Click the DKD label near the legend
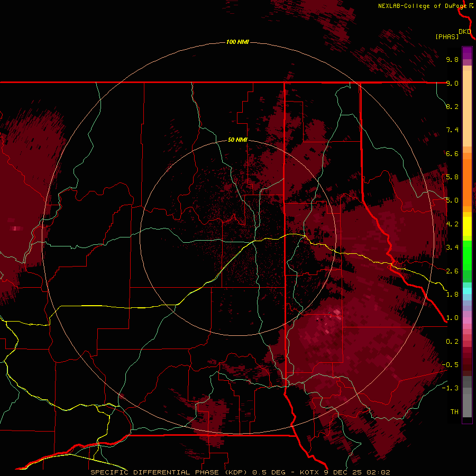 tap(465, 31)
